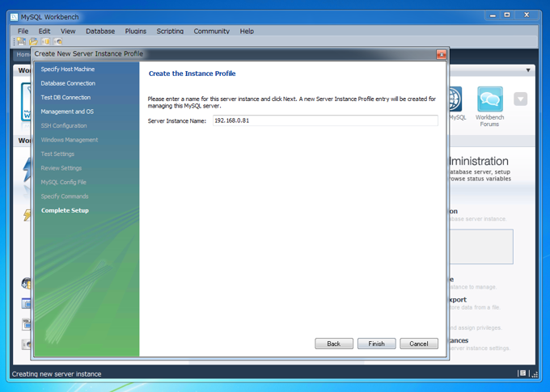Open the Help menu
The width and height of the screenshot is (550, 392).
pyautogui.click(x=247, y=32)
